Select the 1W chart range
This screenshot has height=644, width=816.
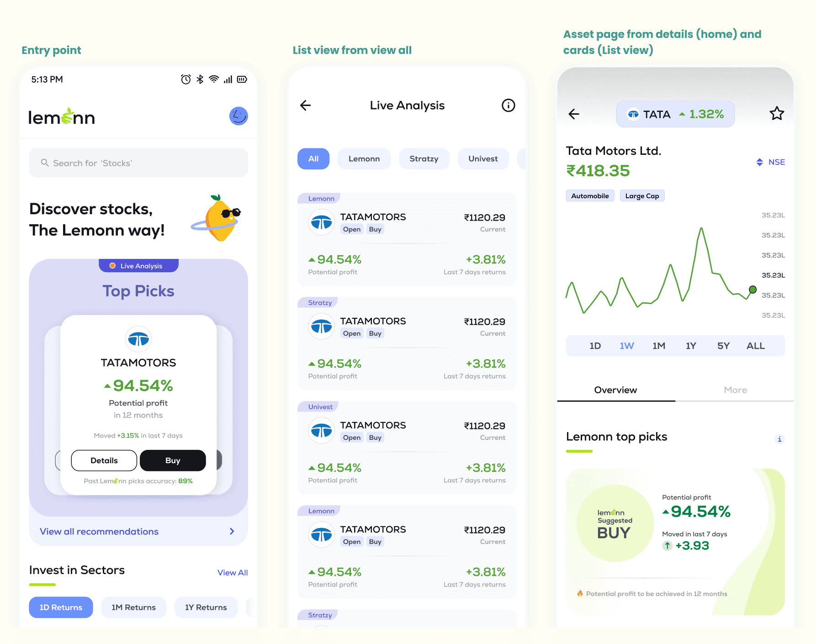point(627,346)
